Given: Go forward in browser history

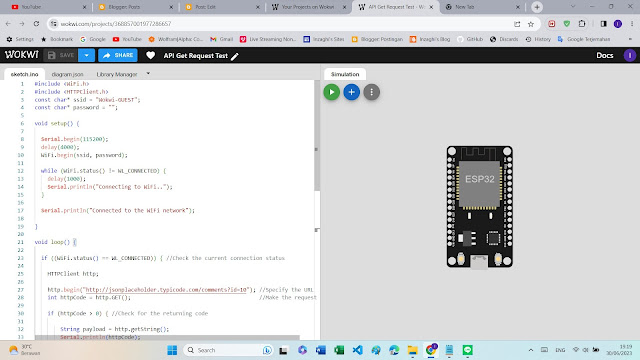Looking at the screenshot, I should click(22, 24).
